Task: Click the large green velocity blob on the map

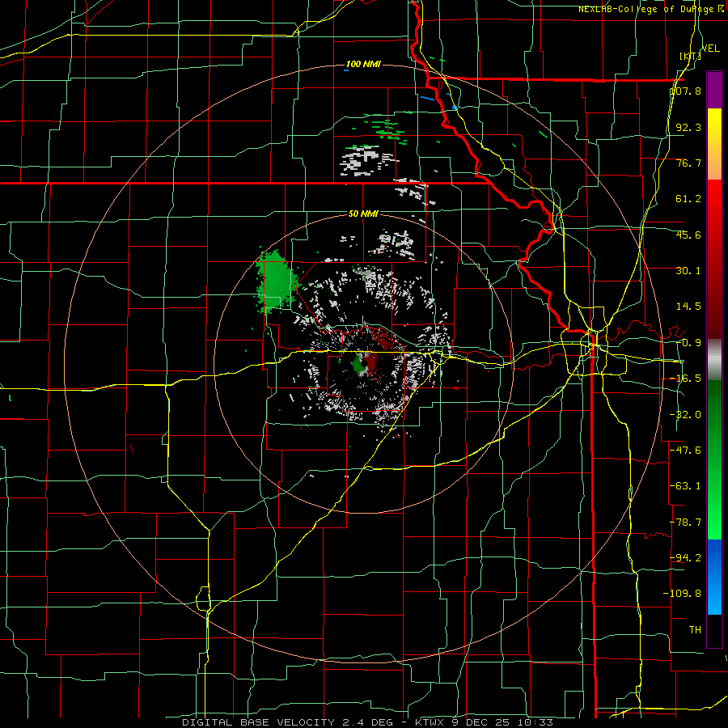Action: point(275,281)
